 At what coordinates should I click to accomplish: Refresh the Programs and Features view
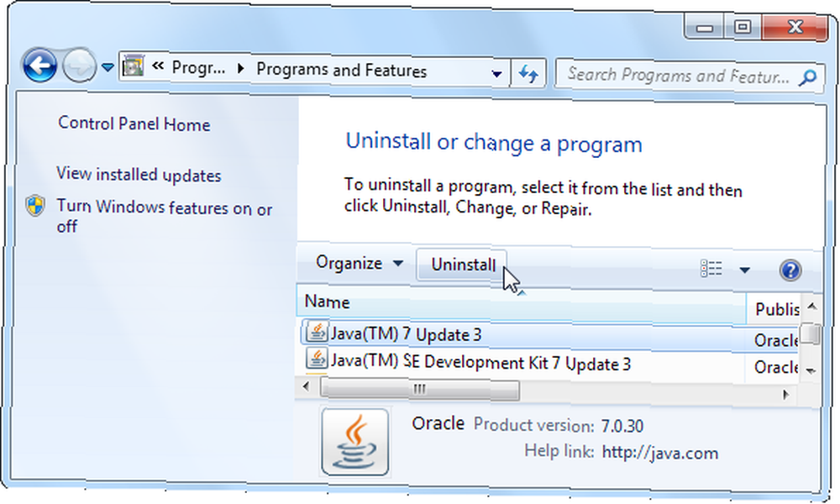[528, 74]
